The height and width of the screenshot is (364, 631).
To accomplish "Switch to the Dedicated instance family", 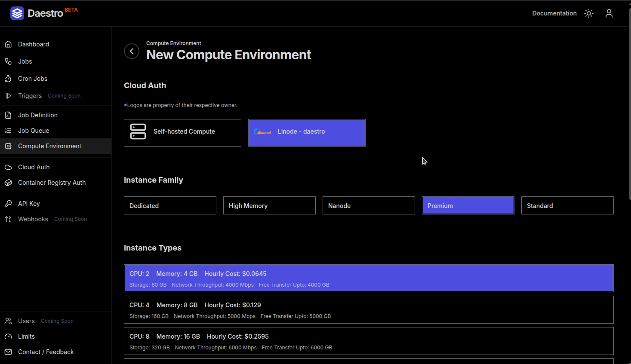I will pos(170,205).
